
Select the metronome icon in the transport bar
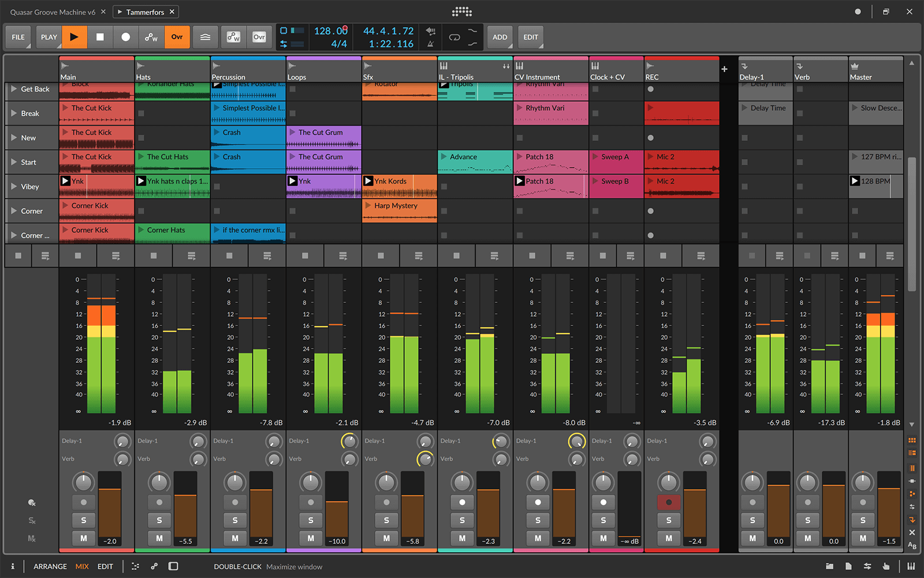point(431,44)
